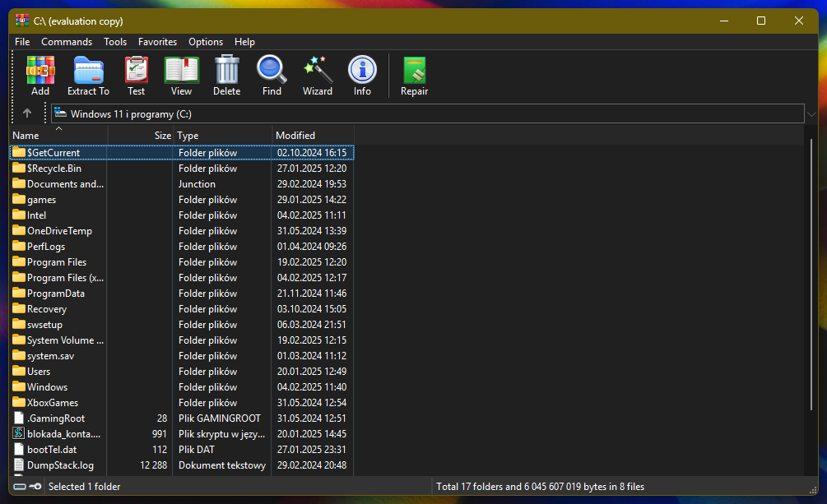Sort files by Name column header

coord(58,136)
